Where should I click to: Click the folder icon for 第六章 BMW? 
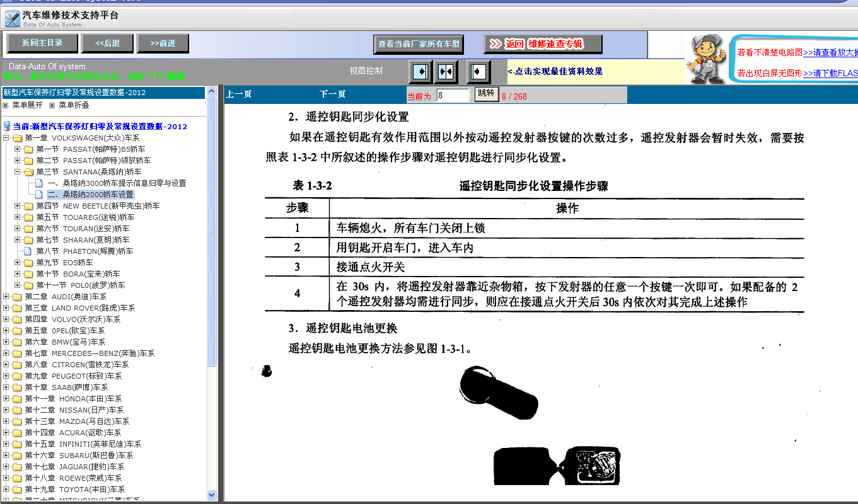pos(18,342)
